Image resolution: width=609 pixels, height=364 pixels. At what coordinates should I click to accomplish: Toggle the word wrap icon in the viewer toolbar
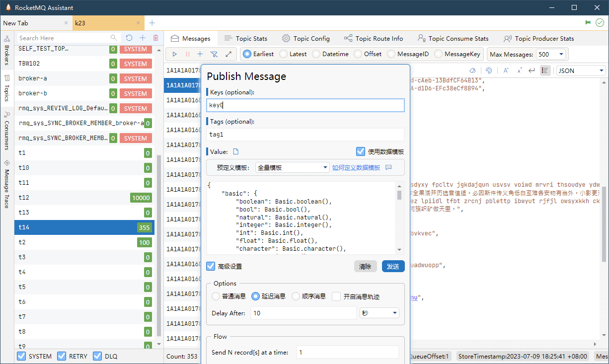[532, 71]
